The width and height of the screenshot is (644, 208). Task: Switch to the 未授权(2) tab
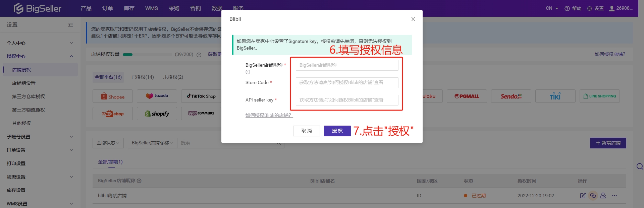click(x=173, y=77)
